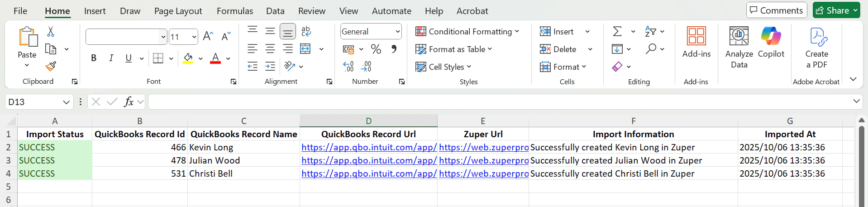
Task: Click the Find and Select magnifier
Action: coord(651,49)
